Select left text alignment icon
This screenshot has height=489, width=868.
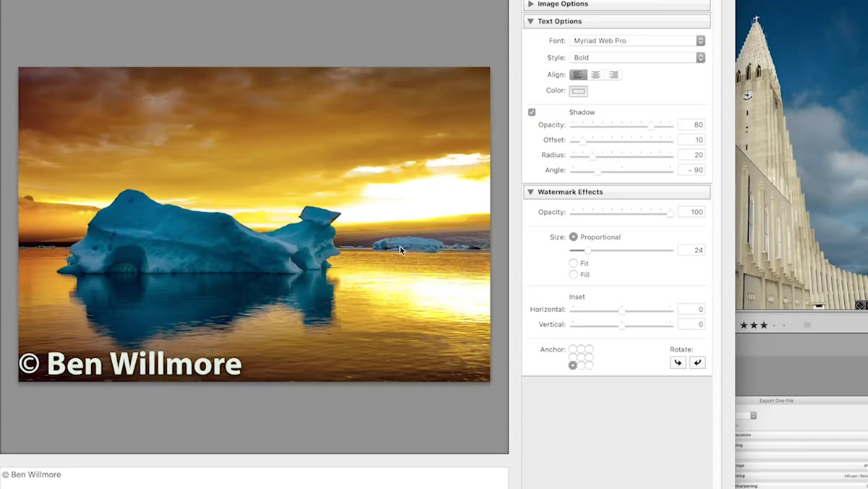(x=578, y=75)
